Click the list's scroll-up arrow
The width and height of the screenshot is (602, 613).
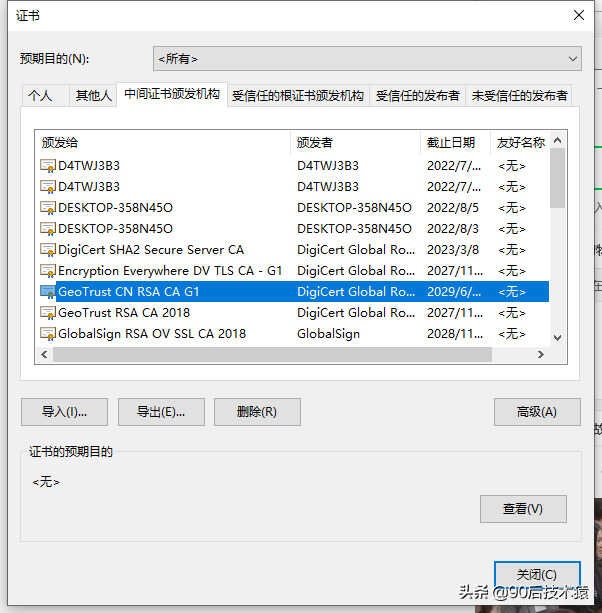click(558, 140)
